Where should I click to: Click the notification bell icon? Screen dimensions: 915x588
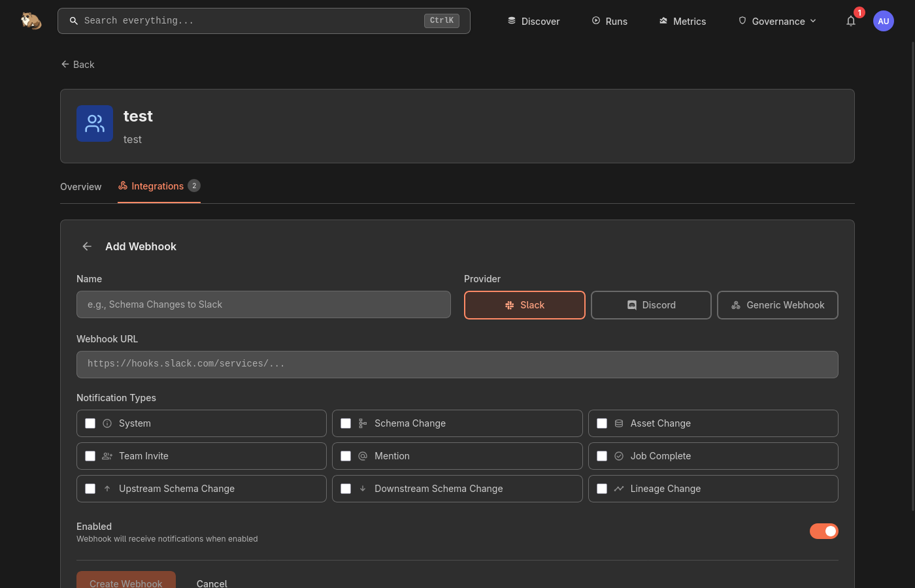click(x=851, y=21)
